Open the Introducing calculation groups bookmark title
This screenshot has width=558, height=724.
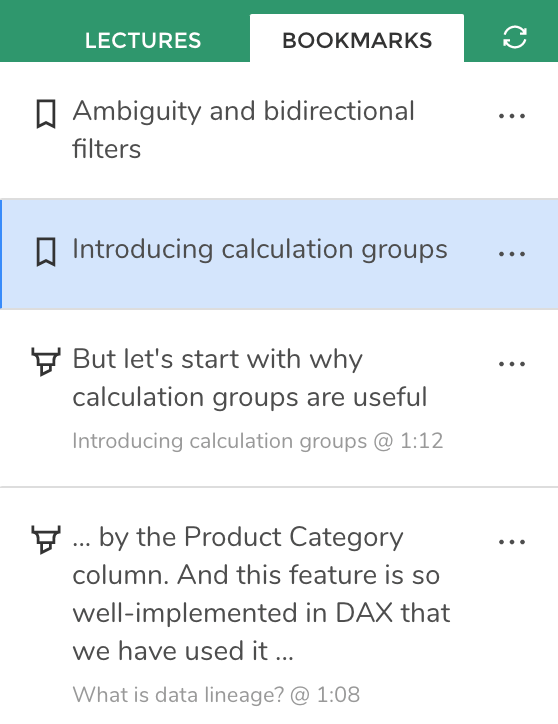click(x=260, y=250)
